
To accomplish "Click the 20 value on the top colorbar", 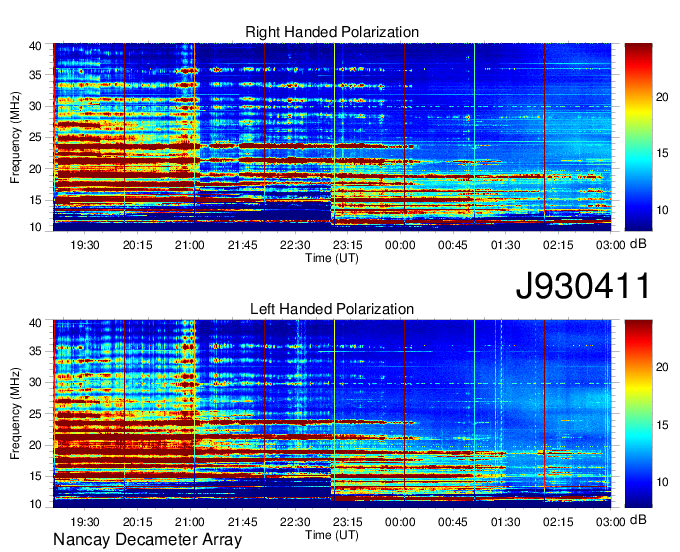I will point(662,97).
